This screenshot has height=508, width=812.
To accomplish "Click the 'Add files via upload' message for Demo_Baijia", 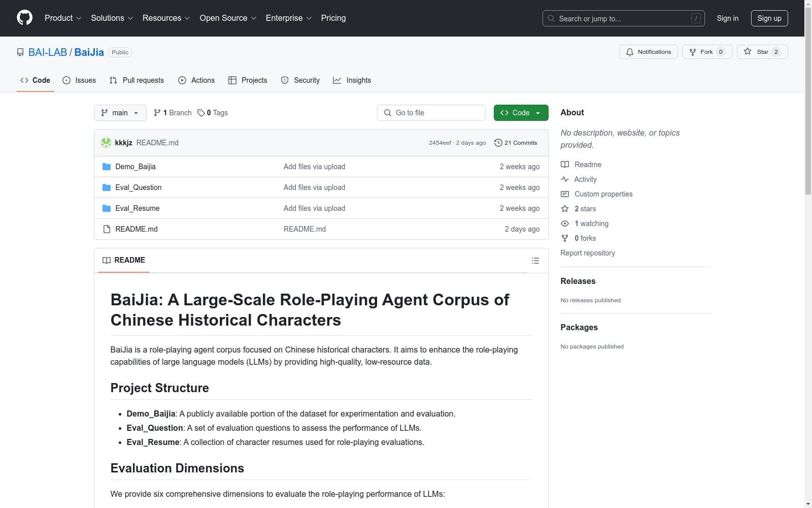I will pos(315,167).
